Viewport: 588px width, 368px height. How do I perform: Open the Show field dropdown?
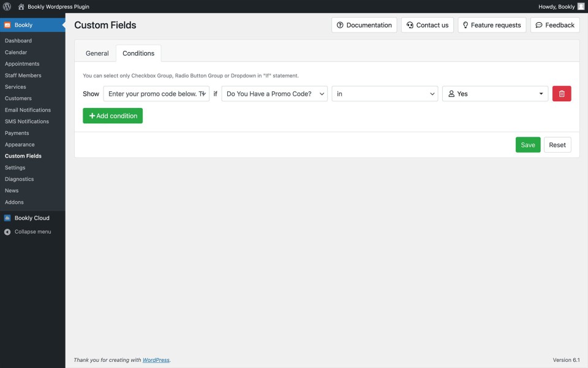[156, 94]
